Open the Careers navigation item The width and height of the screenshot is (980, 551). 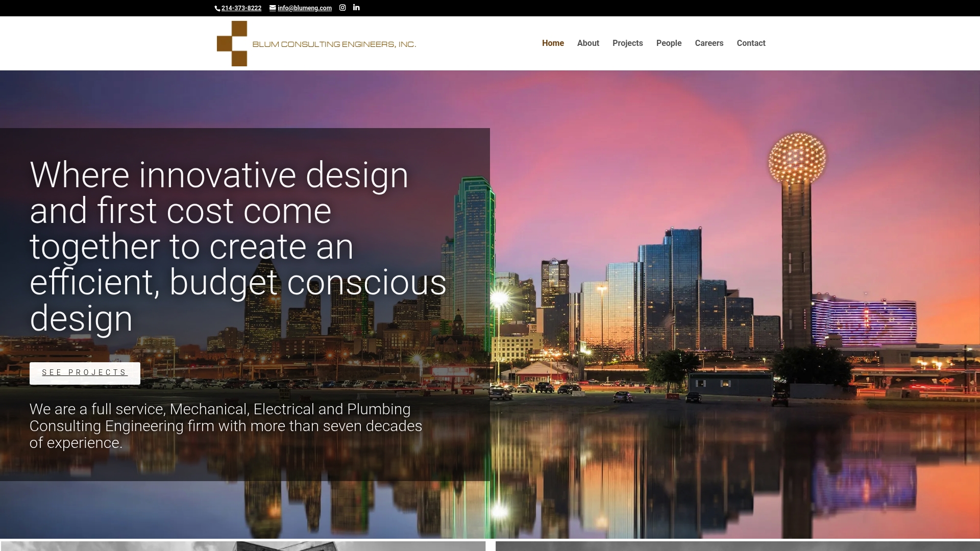tap(709, 43)
